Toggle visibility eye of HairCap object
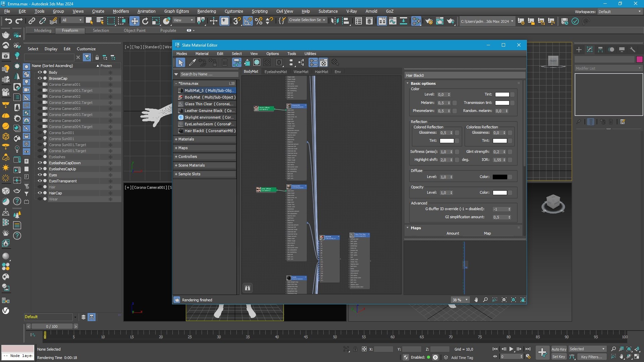Viewport: 644px width, 362px height. (x=40, y=193)
